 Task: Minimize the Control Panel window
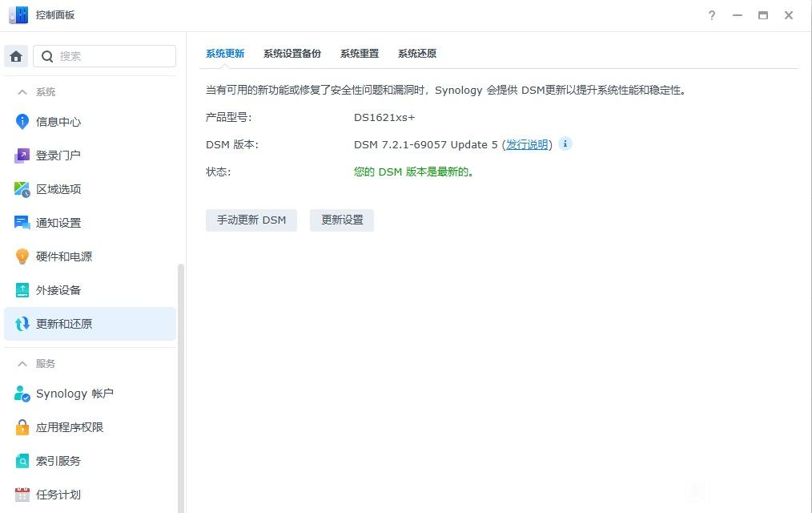pos(738,15)
